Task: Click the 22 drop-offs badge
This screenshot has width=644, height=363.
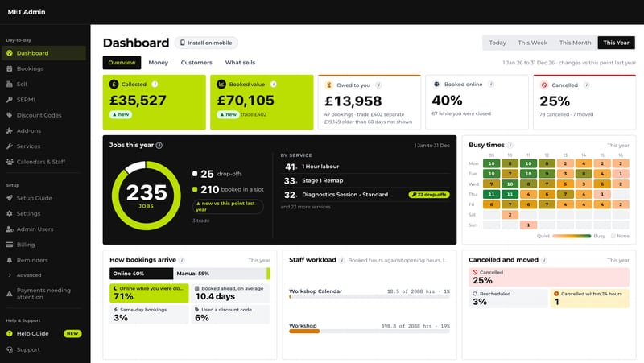Action: [x=429, y=195]
